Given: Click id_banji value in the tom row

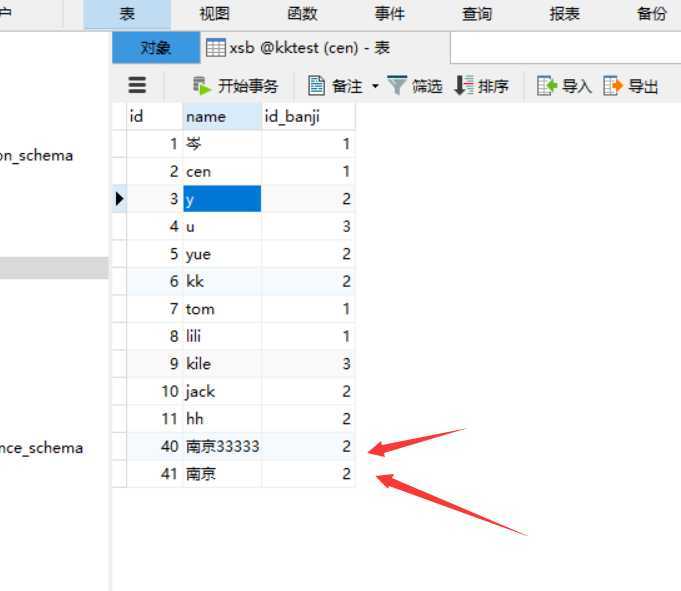Looking at the screenshot, I should [x=308, y=309].
